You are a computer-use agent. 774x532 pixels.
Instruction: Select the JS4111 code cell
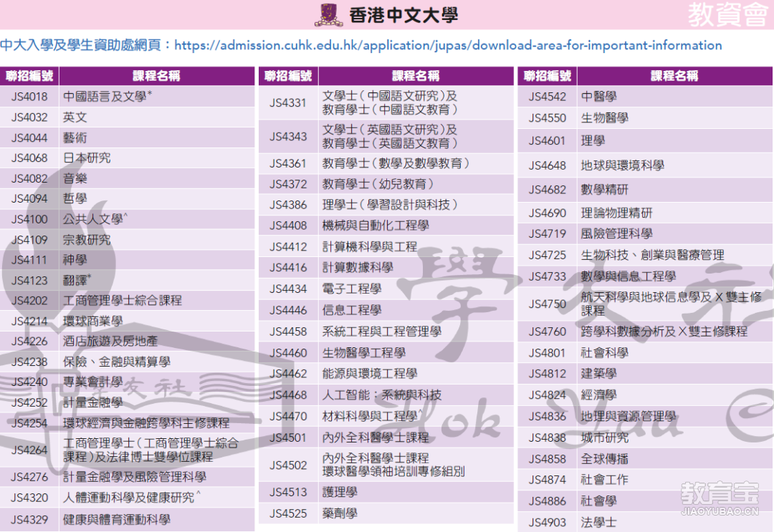click(29, 260)
